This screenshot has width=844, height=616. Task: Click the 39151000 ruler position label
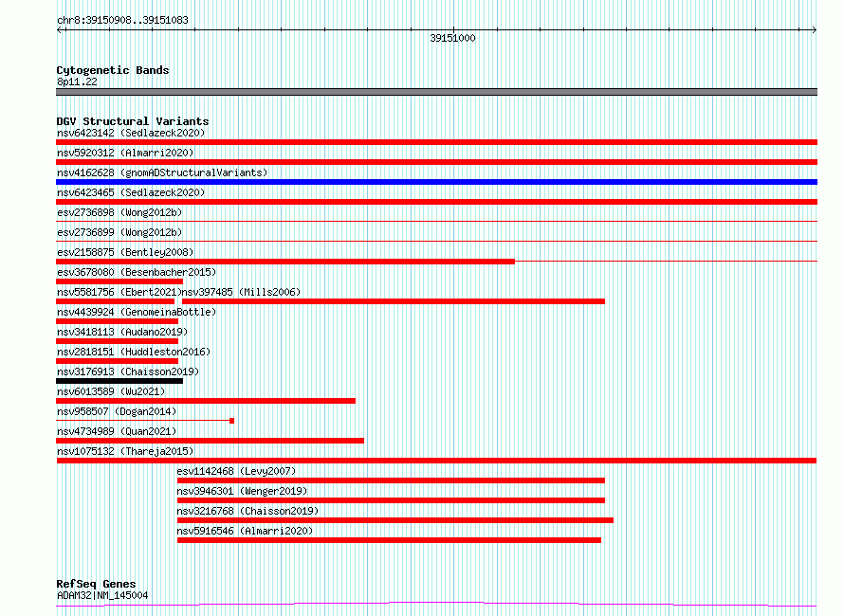click(x=452, y=38)
